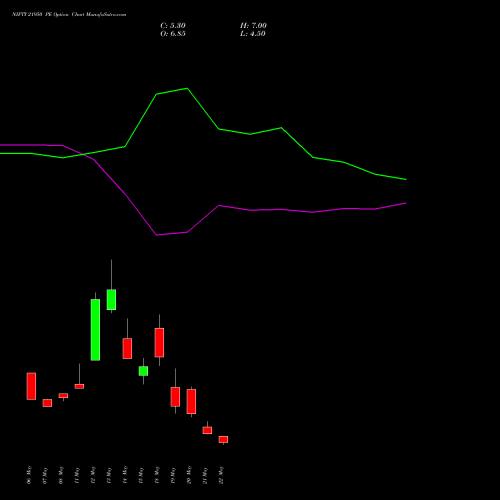The image size is (500, 500).
Task: Select the 19 May date label
Action: (173, 475)
